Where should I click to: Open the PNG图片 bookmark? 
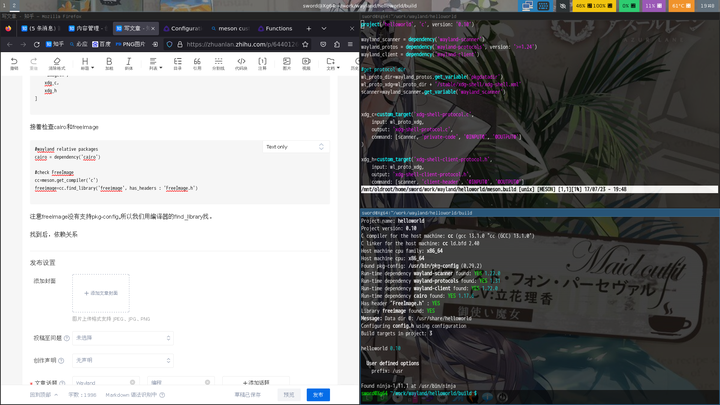tap(130, 44)
